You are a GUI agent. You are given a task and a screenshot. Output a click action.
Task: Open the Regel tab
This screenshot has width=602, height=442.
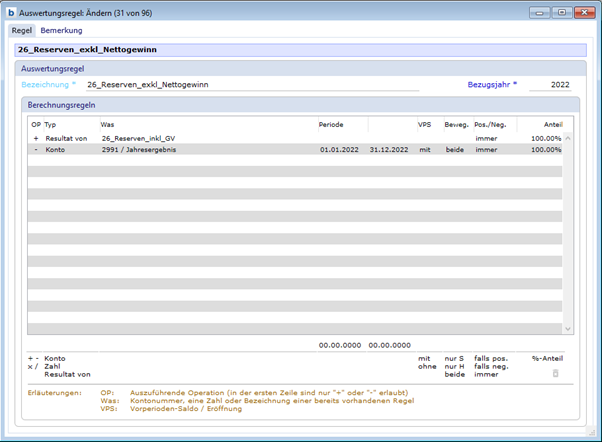(21, 31)
